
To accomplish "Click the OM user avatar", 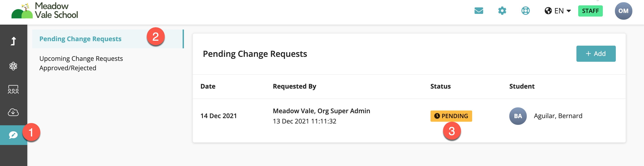I will (623, 11).
